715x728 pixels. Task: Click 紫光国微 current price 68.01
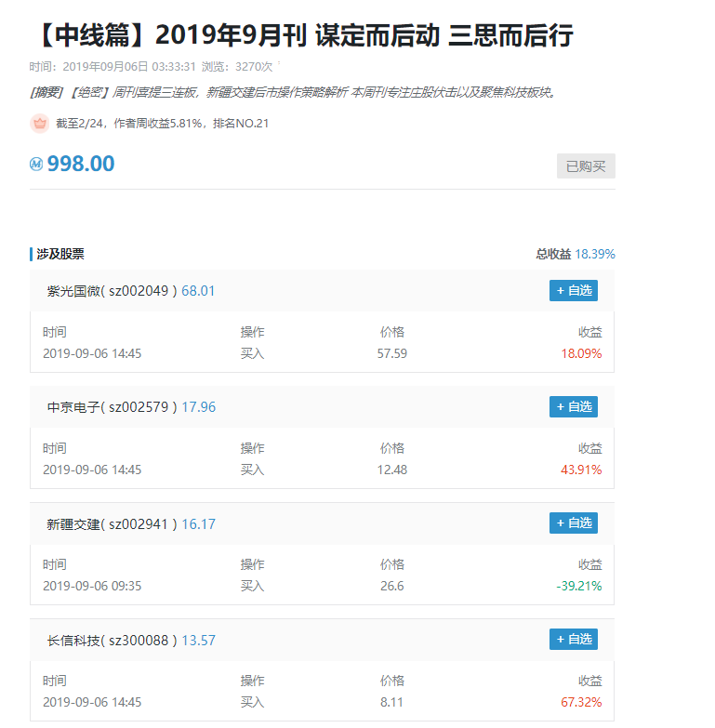pos(198,291)
